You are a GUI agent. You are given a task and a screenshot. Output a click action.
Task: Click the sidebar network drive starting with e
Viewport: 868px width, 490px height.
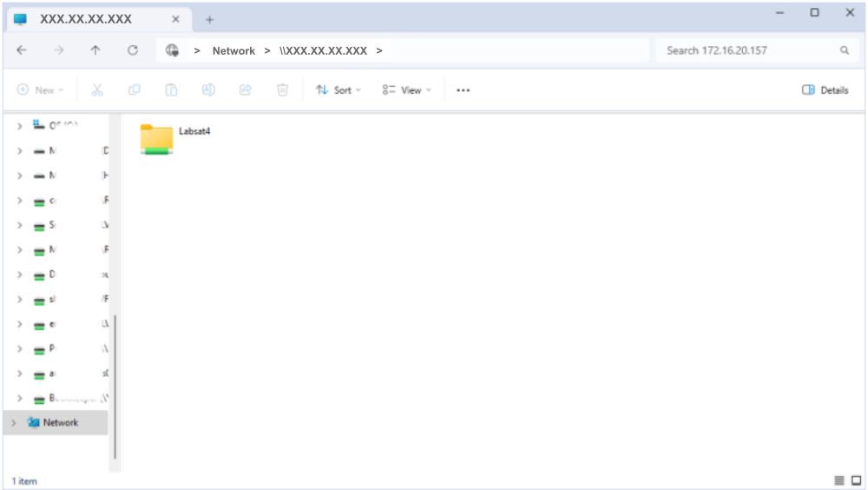click(70, 324)
